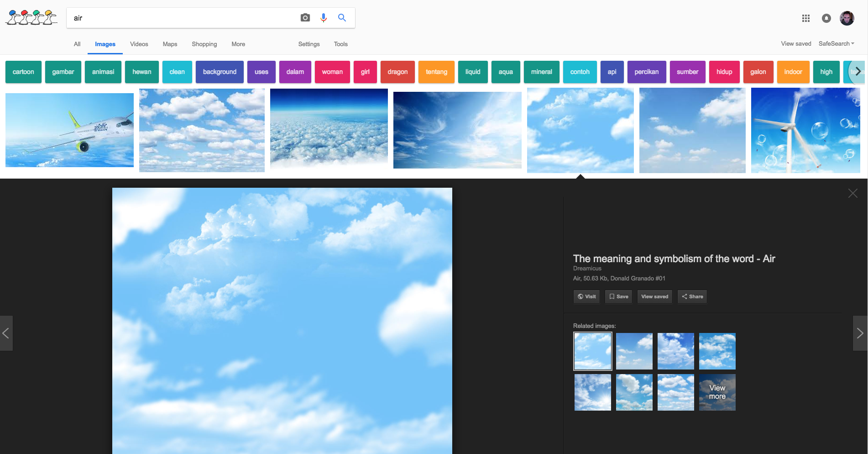868x454 pixels.
Task: Go to the next image with right arrow
Action: [860, 333]
